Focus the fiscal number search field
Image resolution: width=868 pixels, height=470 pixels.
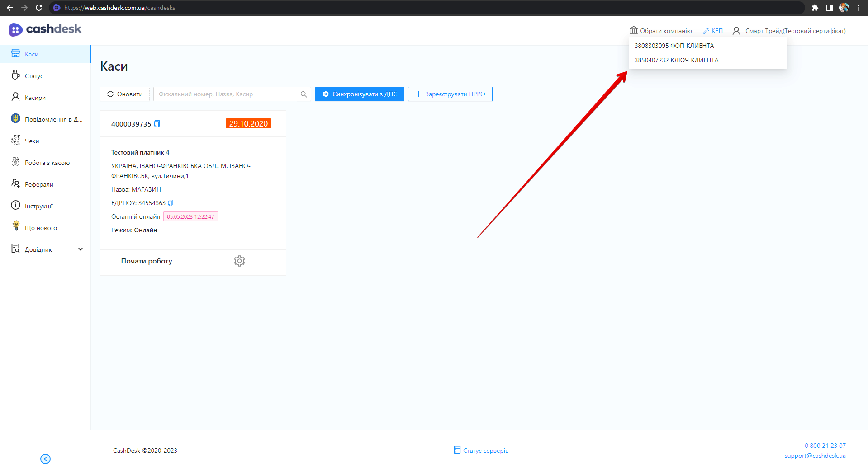[x=225, y=94]
